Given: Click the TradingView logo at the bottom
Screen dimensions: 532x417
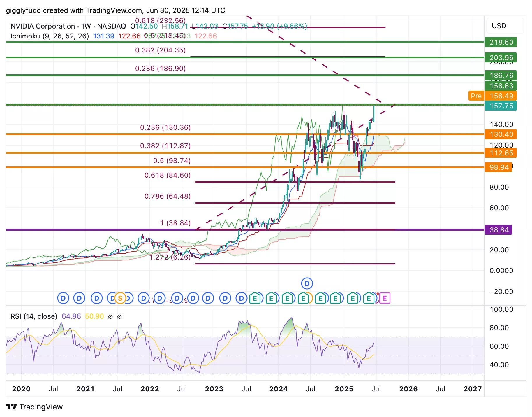Looking at the screenshot, I should 34,407.
